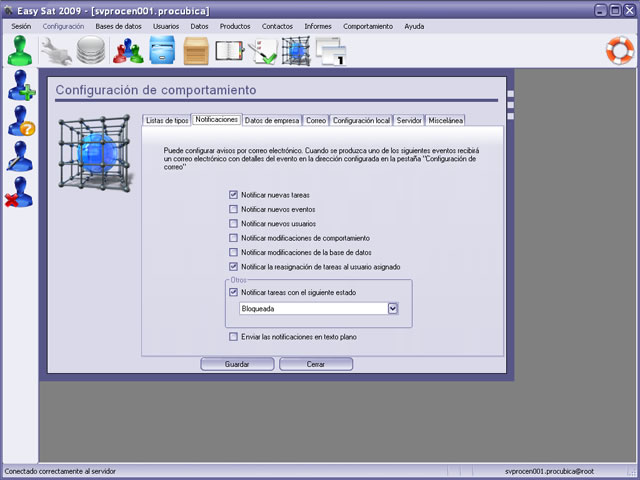Click the green user session icon
The height and width of the screenshot is (480, 640).
20,50
